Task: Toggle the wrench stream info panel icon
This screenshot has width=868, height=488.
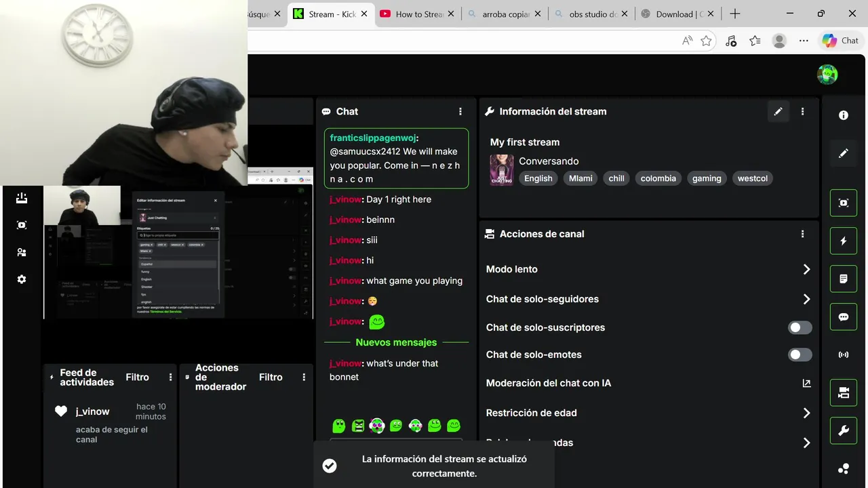Action: [x=844, y=430]
